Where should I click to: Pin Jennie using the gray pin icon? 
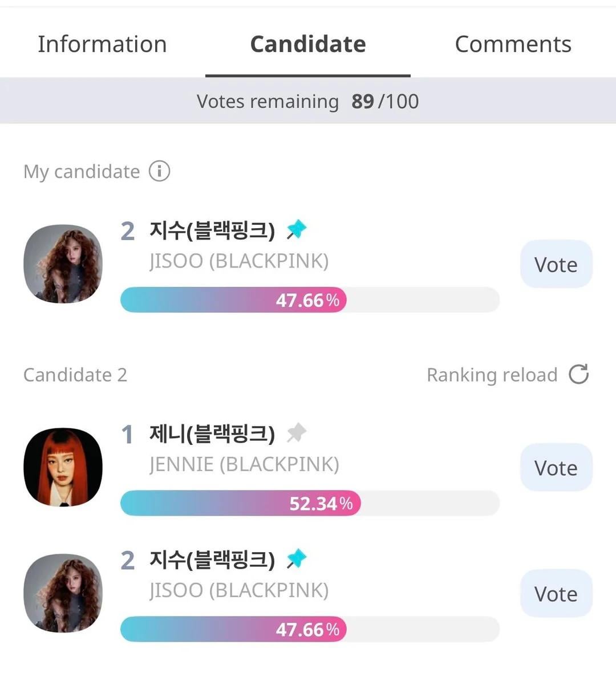pyautogui.click(x=297, y=433)
